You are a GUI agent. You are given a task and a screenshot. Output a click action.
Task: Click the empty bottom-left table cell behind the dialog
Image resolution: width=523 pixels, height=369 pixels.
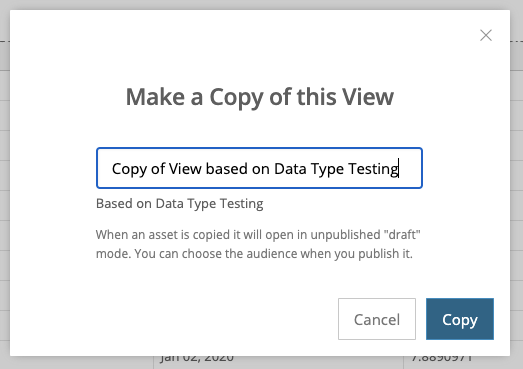coord(77,362)
